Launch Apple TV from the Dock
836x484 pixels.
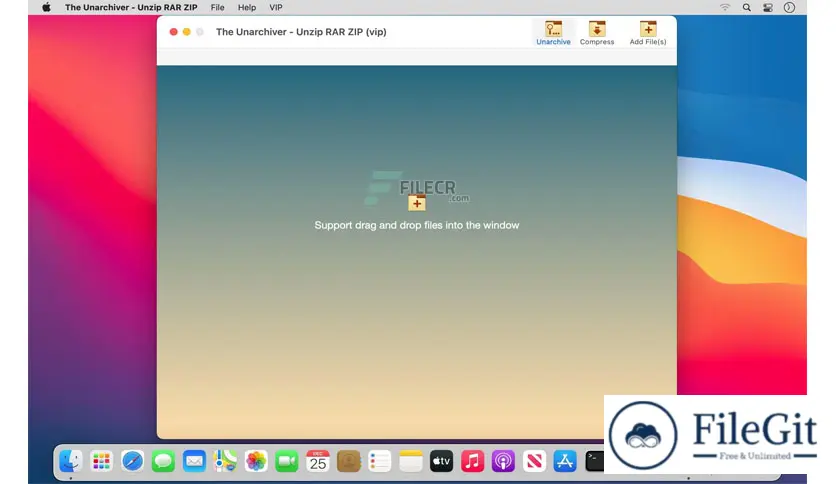pos(441,461)
